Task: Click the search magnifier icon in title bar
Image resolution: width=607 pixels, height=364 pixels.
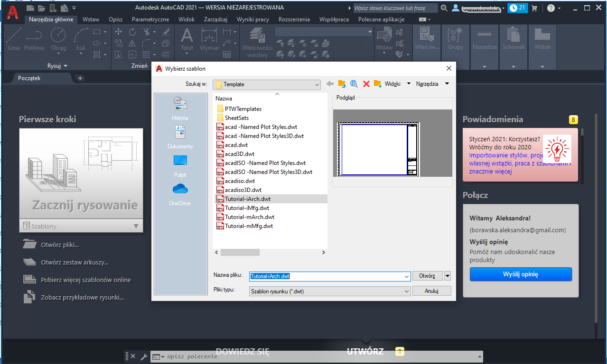Action: (x=444, y=8)
